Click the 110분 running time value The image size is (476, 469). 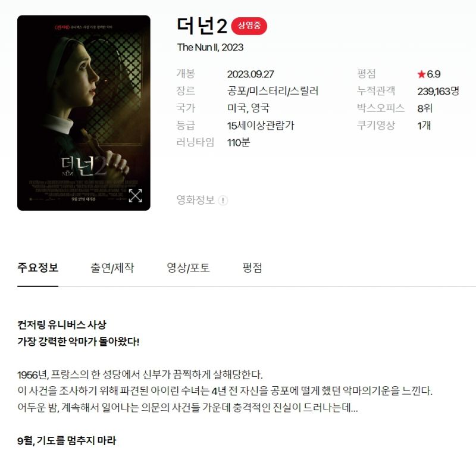coord(239,142)
